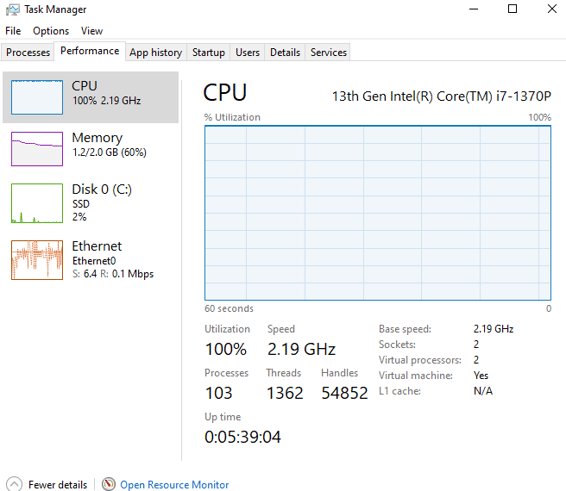
Task: Open the Ethernet throughput graph thumbnail
Action: pos(37,260)
